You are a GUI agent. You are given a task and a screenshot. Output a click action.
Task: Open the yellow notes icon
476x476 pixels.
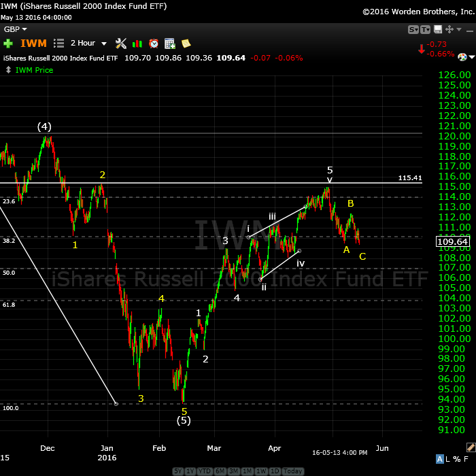(186, 44)
